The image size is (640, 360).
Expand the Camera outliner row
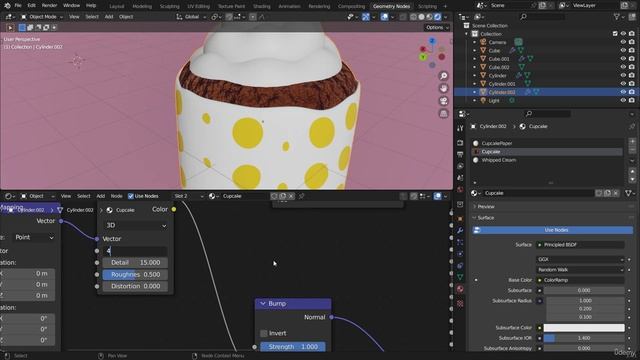(x=475, y=42)
